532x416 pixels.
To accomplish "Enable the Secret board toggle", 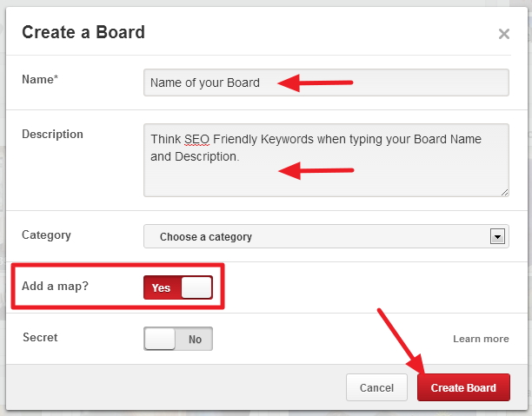I will (178, 339).
